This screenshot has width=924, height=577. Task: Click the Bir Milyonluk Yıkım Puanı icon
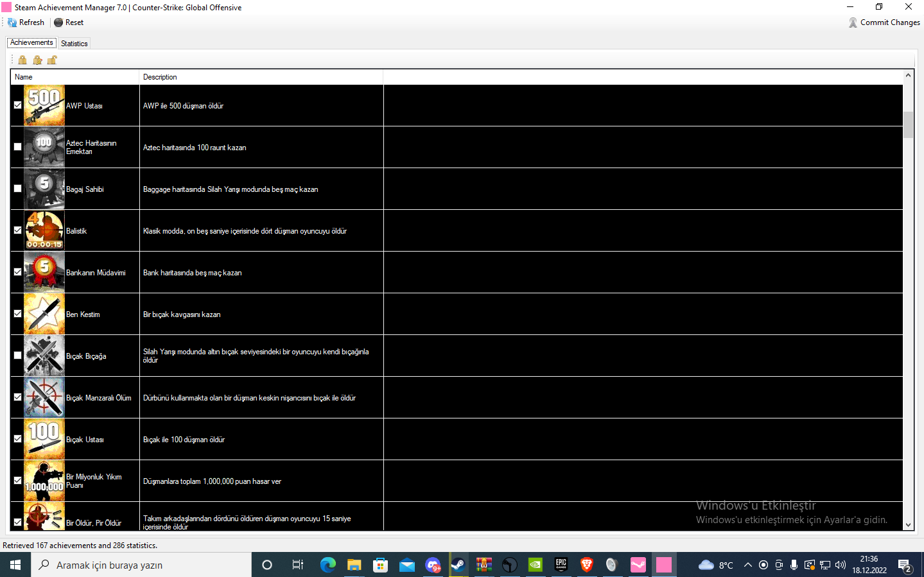click(x=44, y=481)
